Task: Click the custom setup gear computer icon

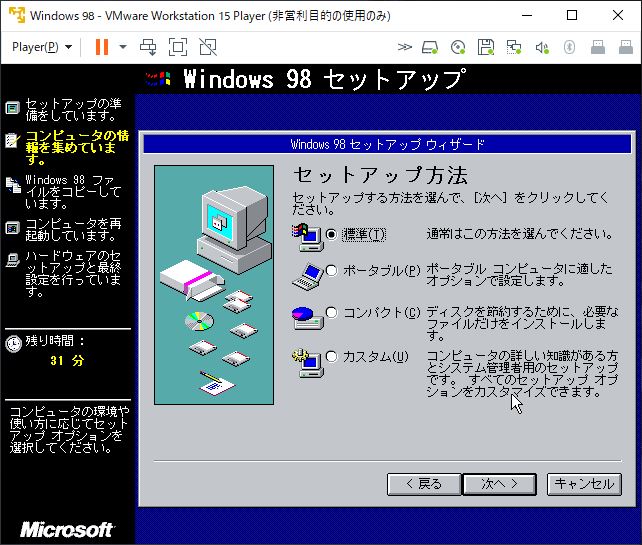Action: (x=308, y=363)
